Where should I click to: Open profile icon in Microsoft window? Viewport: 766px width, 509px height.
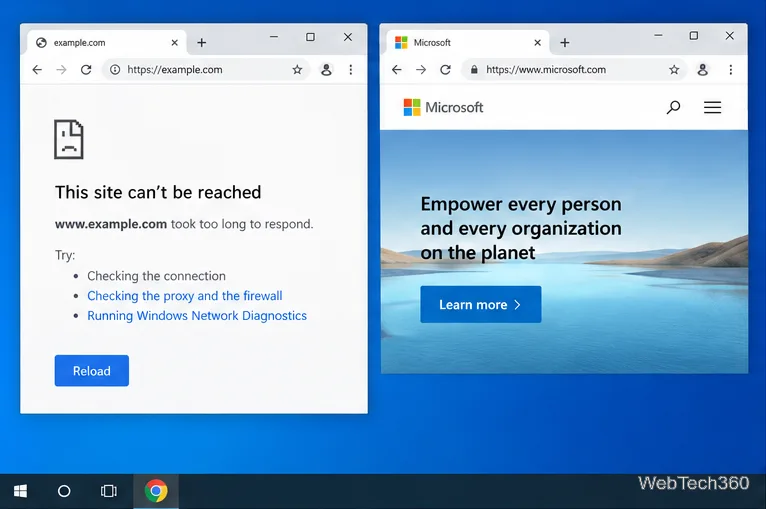pyautogui.click(x=702, y=70)
